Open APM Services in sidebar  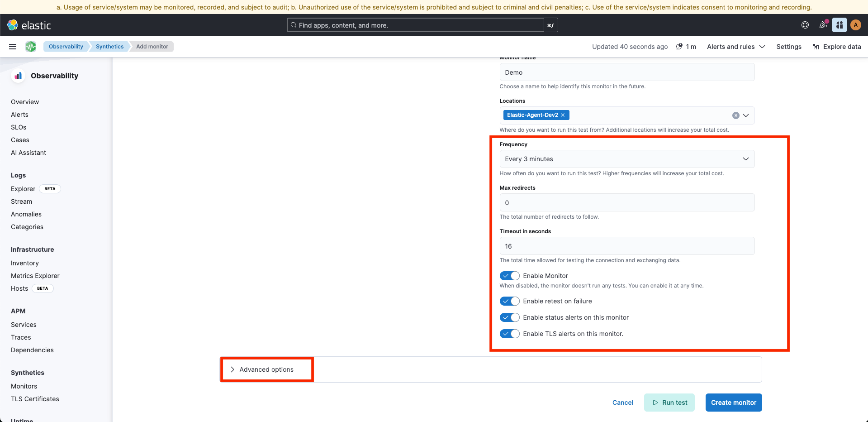click(x=24, y=325)
